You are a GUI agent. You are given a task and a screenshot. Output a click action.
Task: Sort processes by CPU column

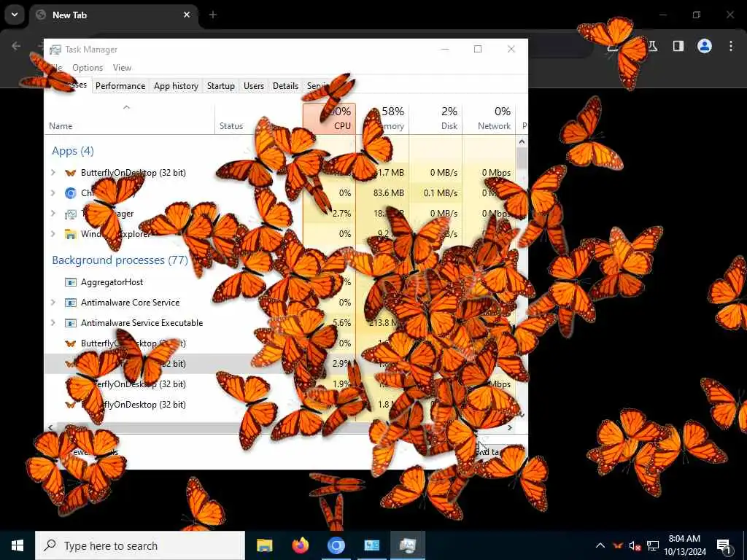(x=329, y=119)
